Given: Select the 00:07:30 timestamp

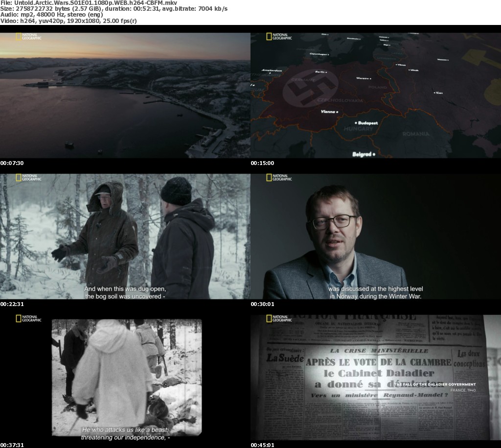Looking at the screenshot, I should pyautogui.click(x=12, y=163).
